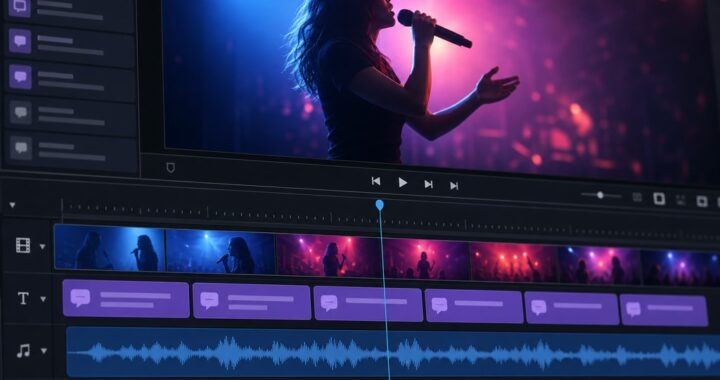Select the blue audio waveform clip

coord(393,353)
